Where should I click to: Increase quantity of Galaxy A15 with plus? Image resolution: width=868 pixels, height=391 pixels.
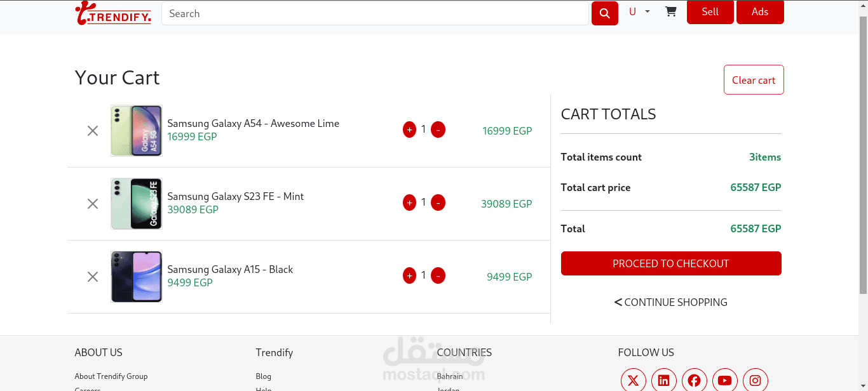point(409,275)
